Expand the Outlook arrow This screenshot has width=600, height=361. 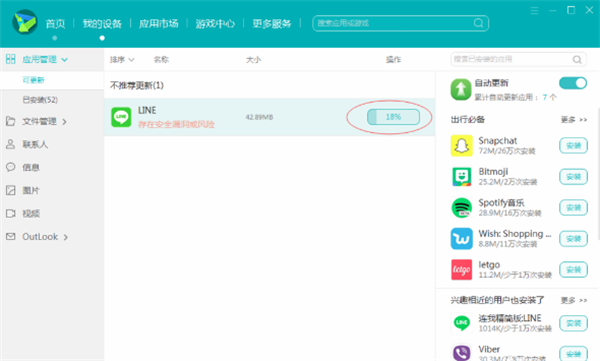(65, 237)
